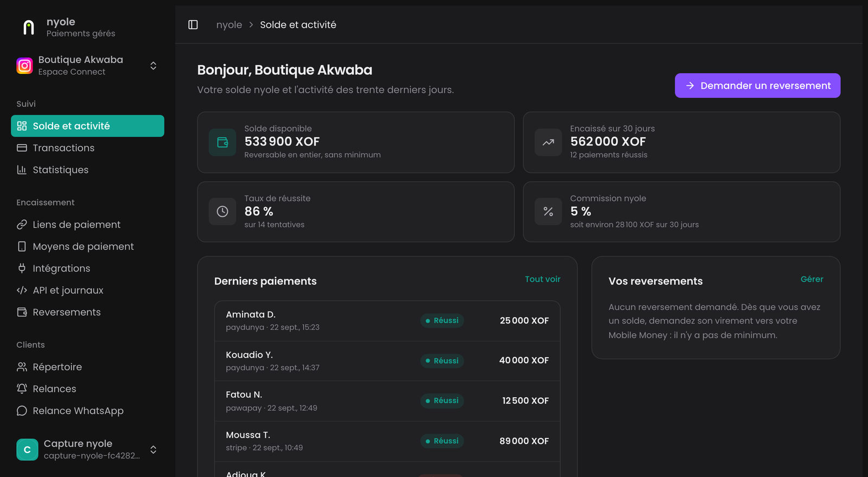This screenshot has height=477, width=868.
Task: Expand the Boutique Akwaba workspace switcher
Action: [154, 66]
